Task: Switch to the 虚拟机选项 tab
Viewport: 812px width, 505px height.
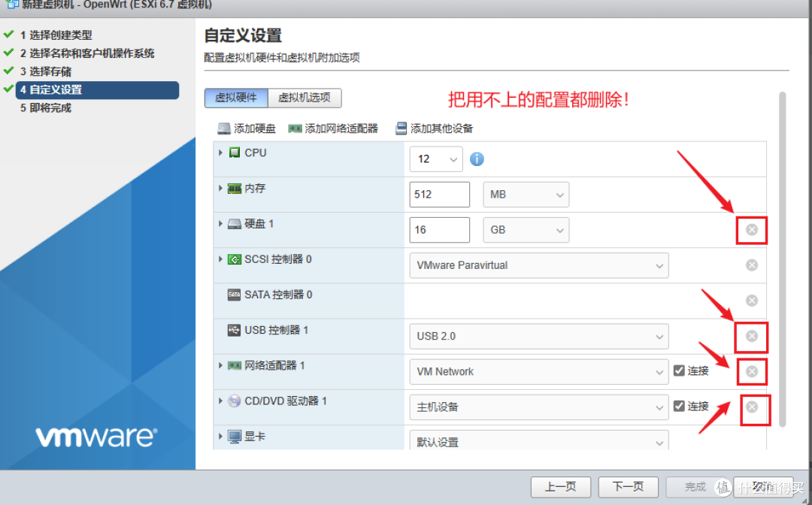Action: coord(304,98)
